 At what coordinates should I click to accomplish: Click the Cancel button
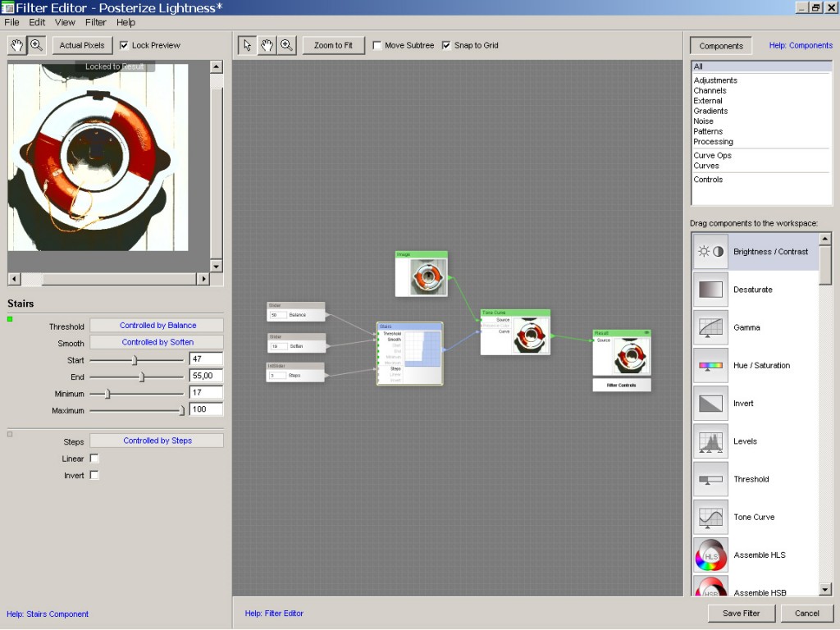807,614
